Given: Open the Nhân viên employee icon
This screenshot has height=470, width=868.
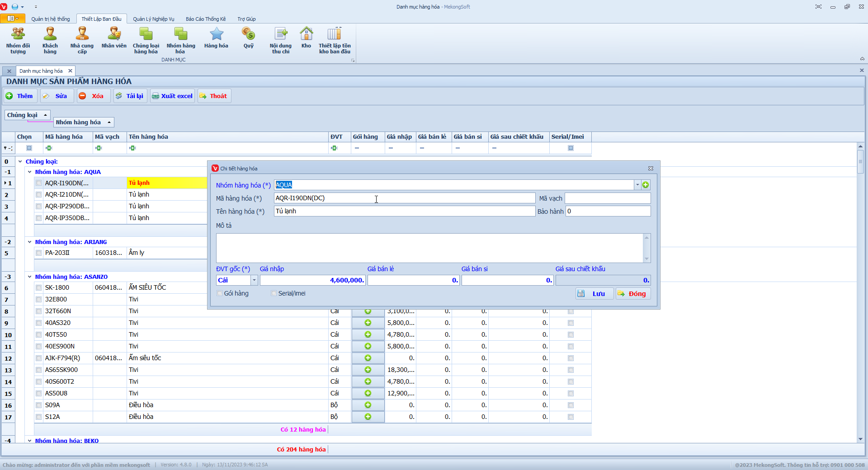Looking at the screenshot, I should pos(114,38).
